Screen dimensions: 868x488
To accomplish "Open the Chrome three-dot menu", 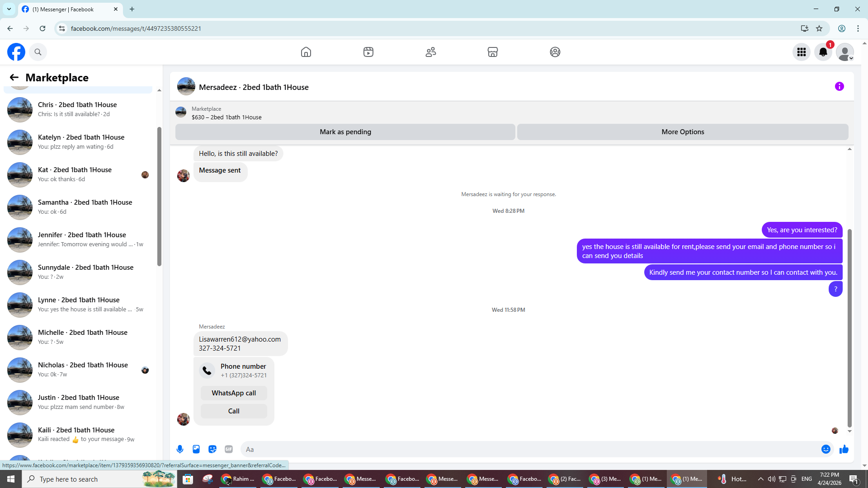I will 858,28.
